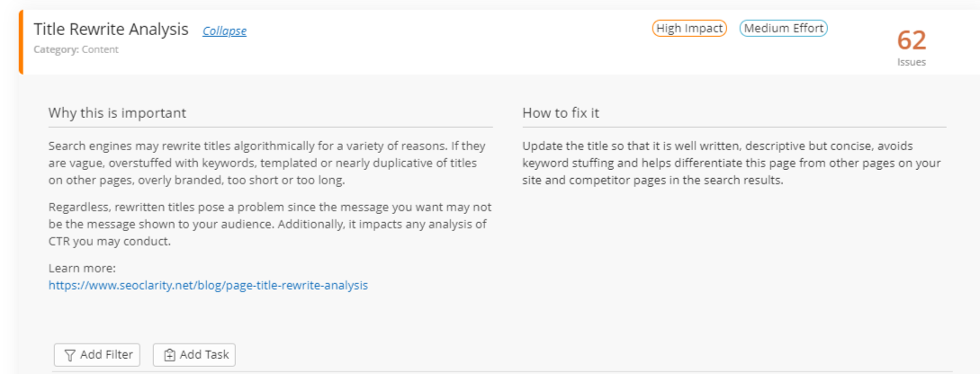Screen dimensions: 980x374
Task: Open the seoclarity page-title-rewrite-analysis blog link
Action: click(x=208, y=285)
